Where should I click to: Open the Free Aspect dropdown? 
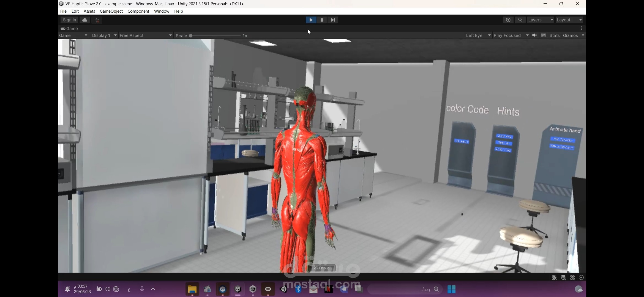(x=146, y=35)
